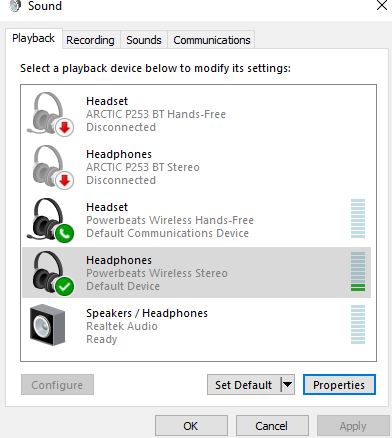Screen dimensions: 392x438
Task: Click the Properties button
Action: [339, 385]
